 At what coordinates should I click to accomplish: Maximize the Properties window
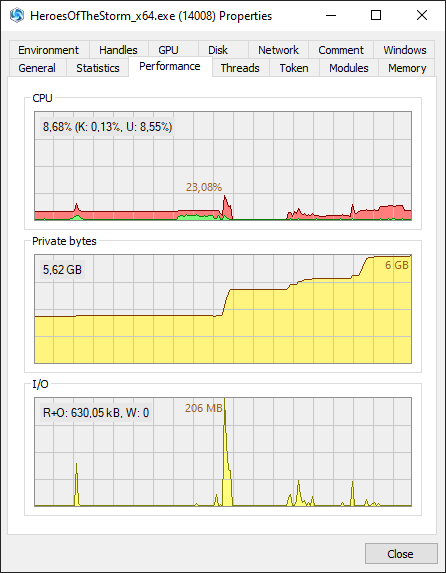tap(376, 16)
